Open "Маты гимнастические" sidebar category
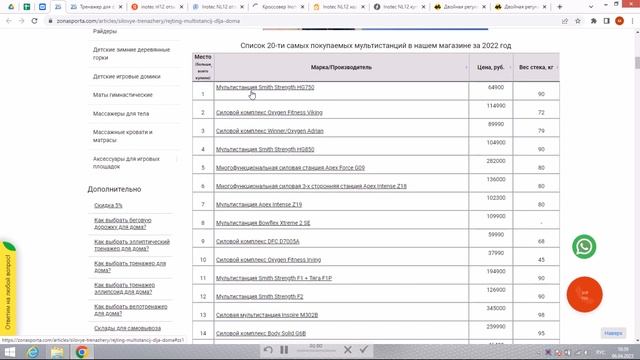Image resolution: width=640 pixels, height=360 pixels. point(122,95)
